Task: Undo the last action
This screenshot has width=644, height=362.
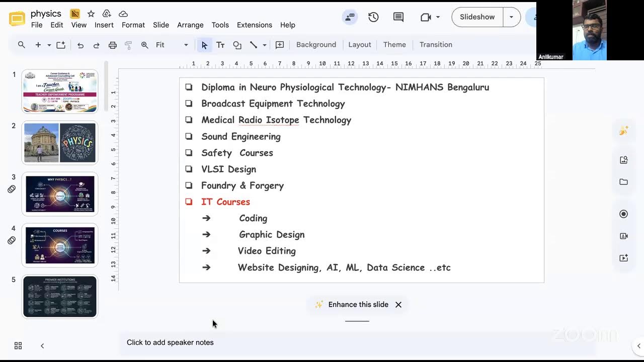Action: click(x=80, y=45)
